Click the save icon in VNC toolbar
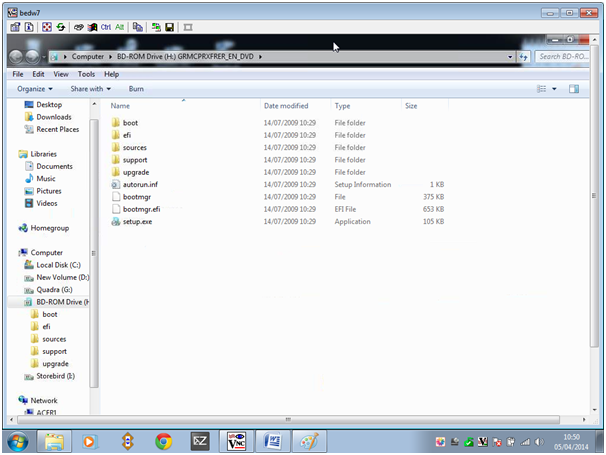 point(170,26)
